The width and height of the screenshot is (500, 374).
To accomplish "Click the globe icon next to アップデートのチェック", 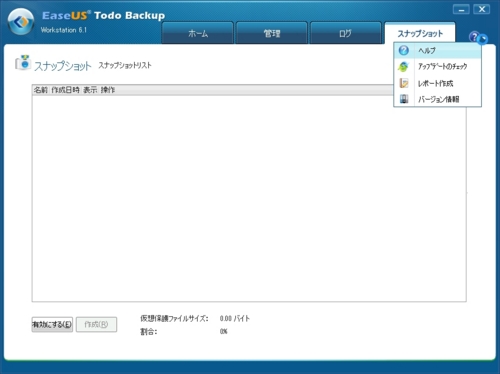I will (403, 67).
